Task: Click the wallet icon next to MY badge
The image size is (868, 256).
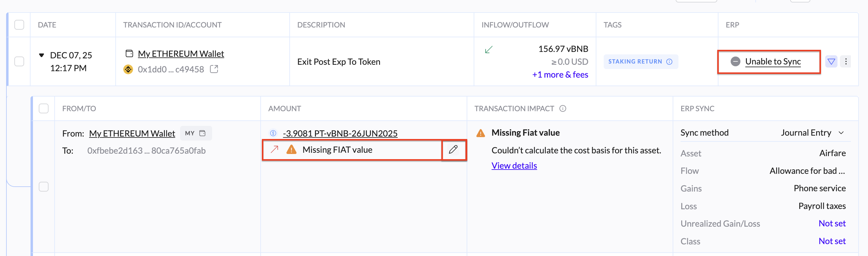Action: tap(203, 133)
